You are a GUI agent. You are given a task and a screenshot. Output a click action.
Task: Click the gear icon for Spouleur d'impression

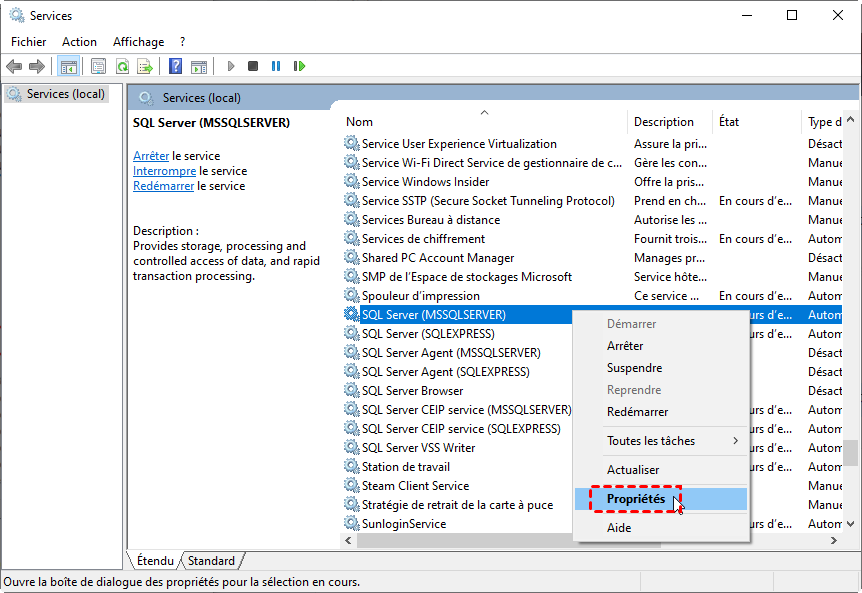coord(351,295)
